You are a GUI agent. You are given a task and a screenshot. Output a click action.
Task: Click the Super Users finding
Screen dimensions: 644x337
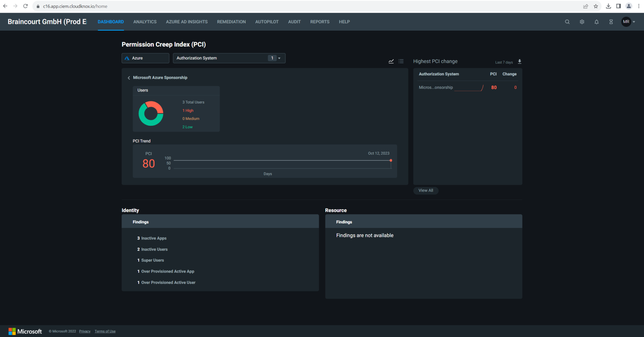(152, 260)
